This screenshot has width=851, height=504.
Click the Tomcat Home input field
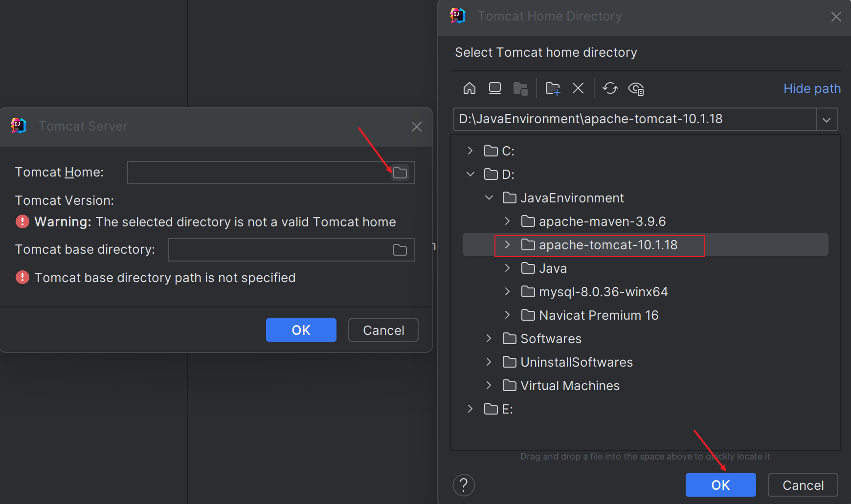[259, 173]
